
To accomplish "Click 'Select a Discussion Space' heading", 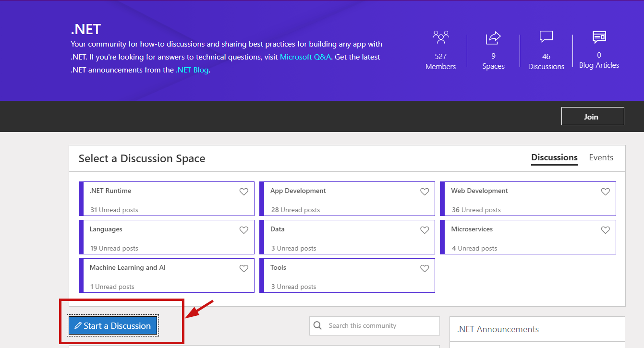I will coord(142,158).
